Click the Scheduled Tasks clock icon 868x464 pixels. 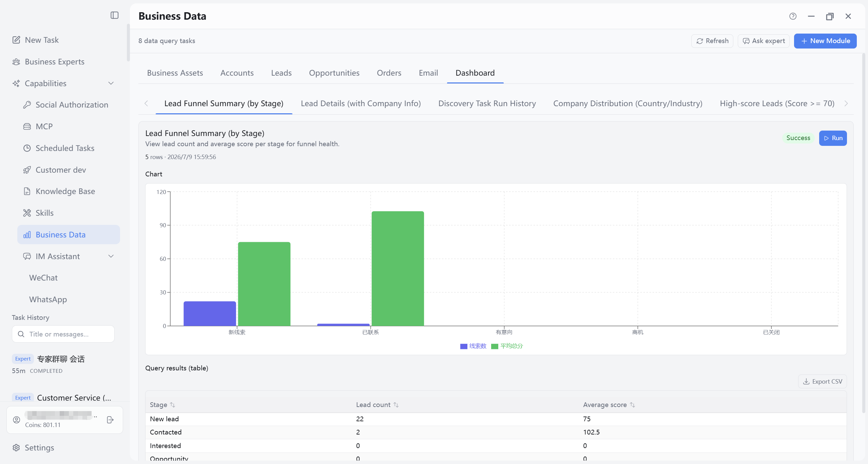coord(27,148)
